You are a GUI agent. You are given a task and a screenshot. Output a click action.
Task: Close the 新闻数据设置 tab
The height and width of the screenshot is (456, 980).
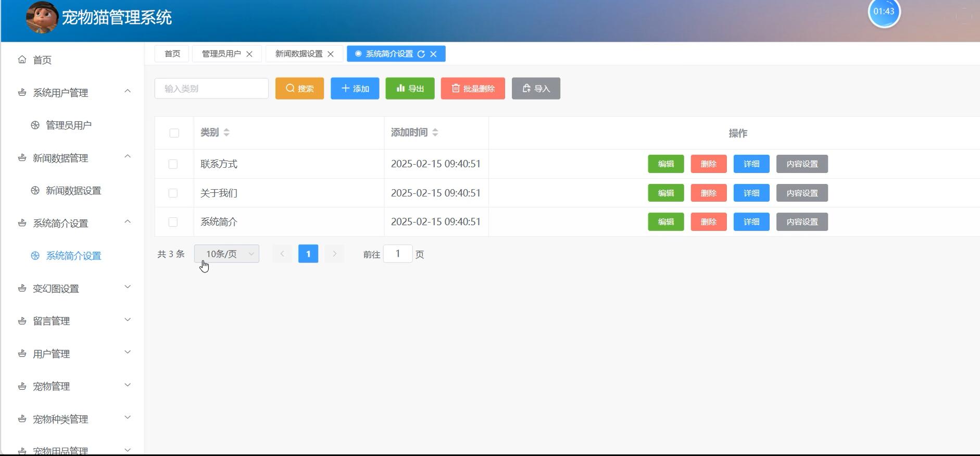click(x=331, y=54)
